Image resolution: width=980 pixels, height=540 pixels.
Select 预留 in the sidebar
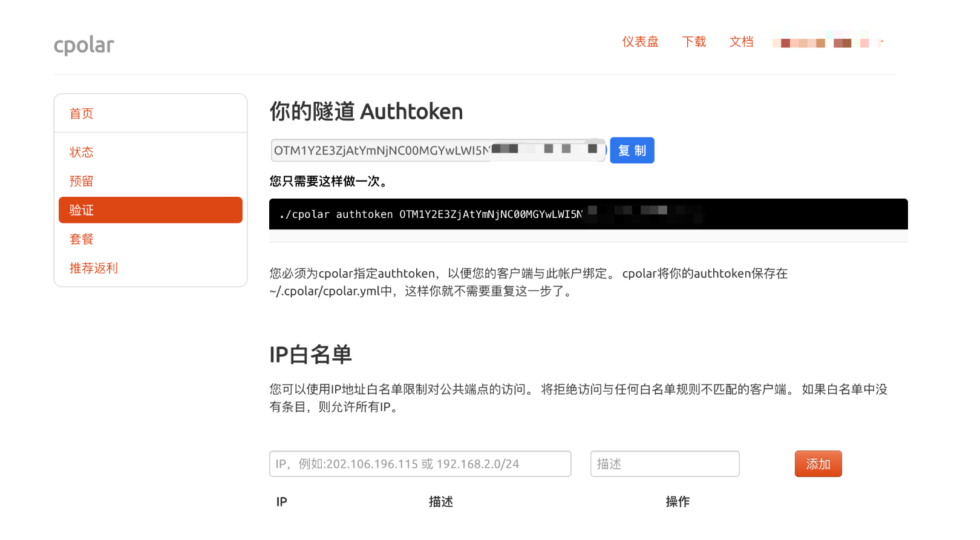click(81, 181)
